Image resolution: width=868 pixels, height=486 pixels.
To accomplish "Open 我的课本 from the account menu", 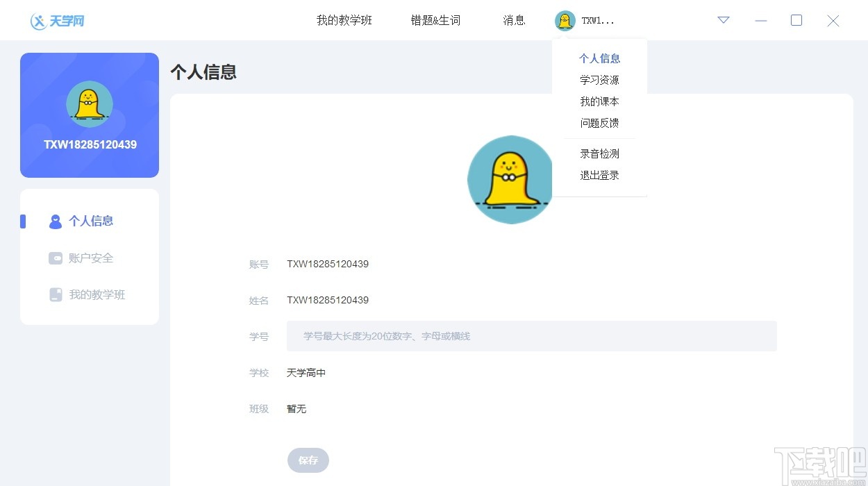I will coord(599,101).
